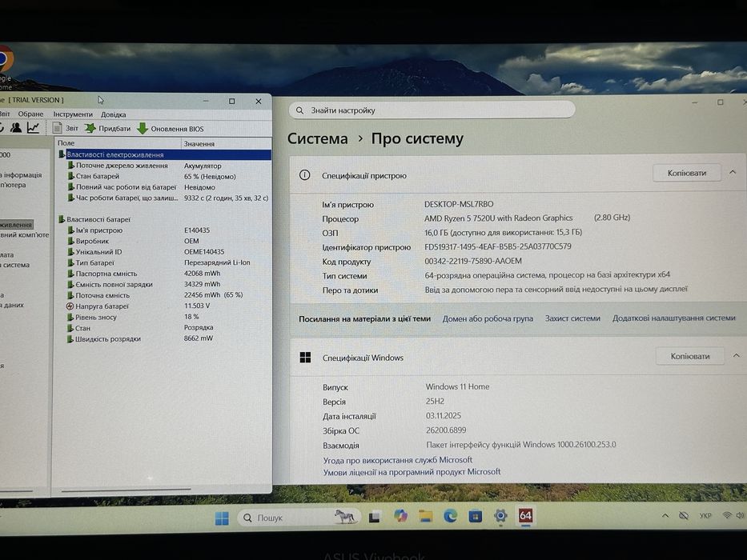Image resolution: width=747 pixels, height=560 pixels.
Task: Select the Властивості електроживлення row
Action: click(x=164, y=154)
